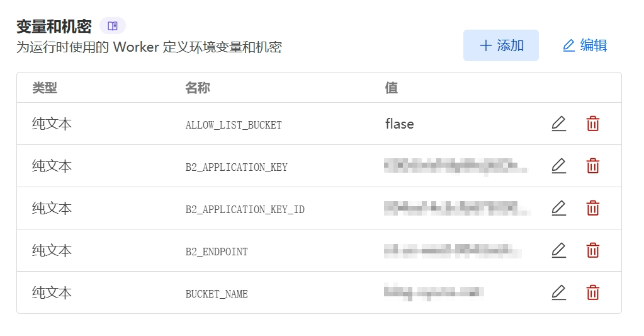
Task: Delete the B2_APPLICATION_KEY_ID variable
Action: pyautogui.click(x=592, y=209)
